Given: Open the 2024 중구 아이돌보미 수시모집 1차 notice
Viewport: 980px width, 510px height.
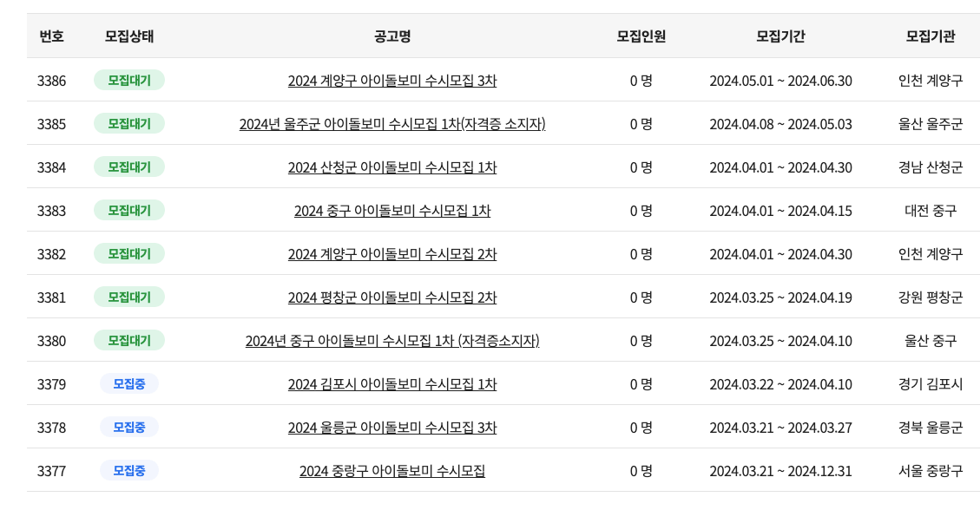Looking at the screenshot, I should (x=391, y=210).
